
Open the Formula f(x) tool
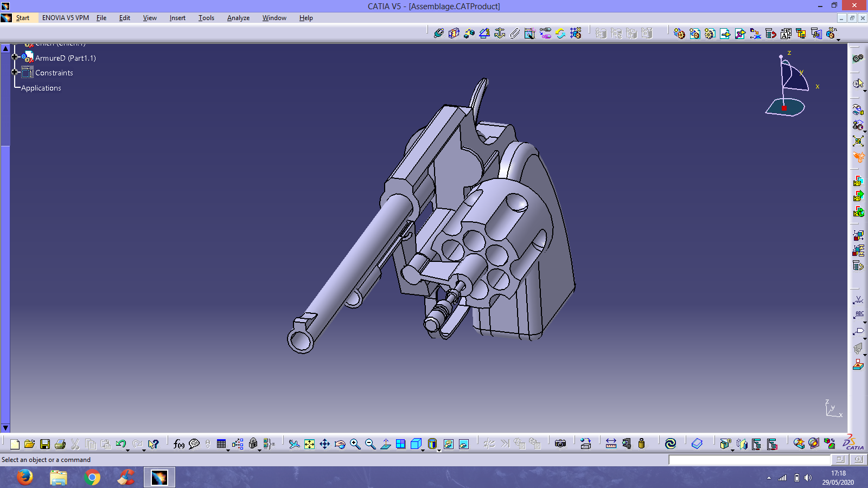pyautogui.click(x=178, y=444)
